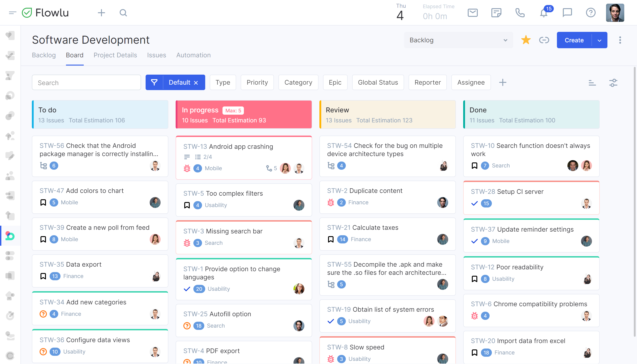The height and width of the screenshot is (364, 637).
Task: Click the estimation badge 20 on STW-1
Action: tap(199, 289)
